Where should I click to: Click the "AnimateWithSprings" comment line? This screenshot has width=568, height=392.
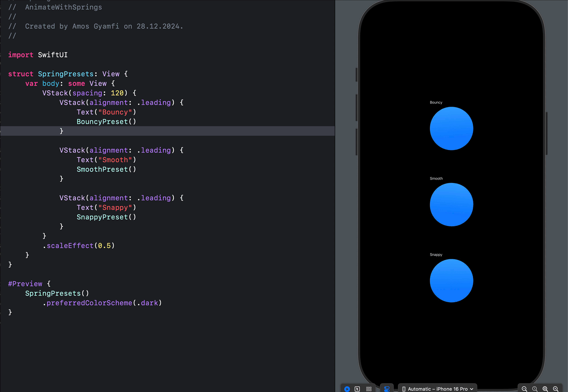click(55, 7)
